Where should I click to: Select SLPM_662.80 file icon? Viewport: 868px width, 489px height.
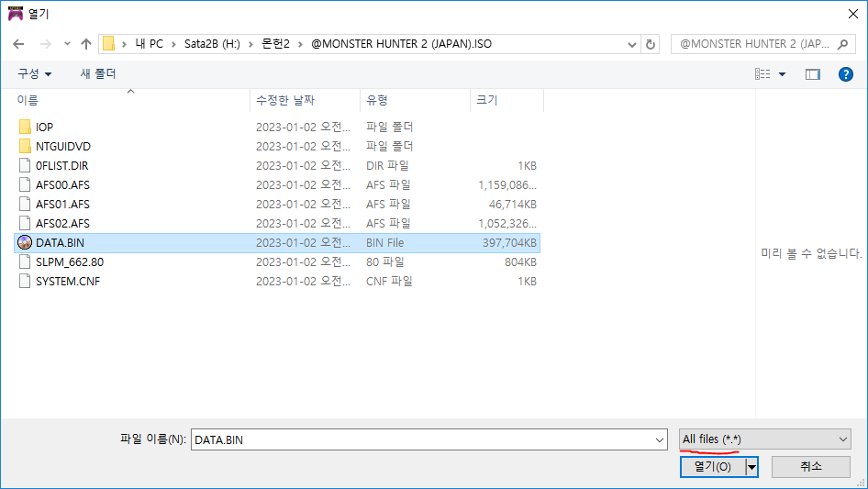pos(25,262)
